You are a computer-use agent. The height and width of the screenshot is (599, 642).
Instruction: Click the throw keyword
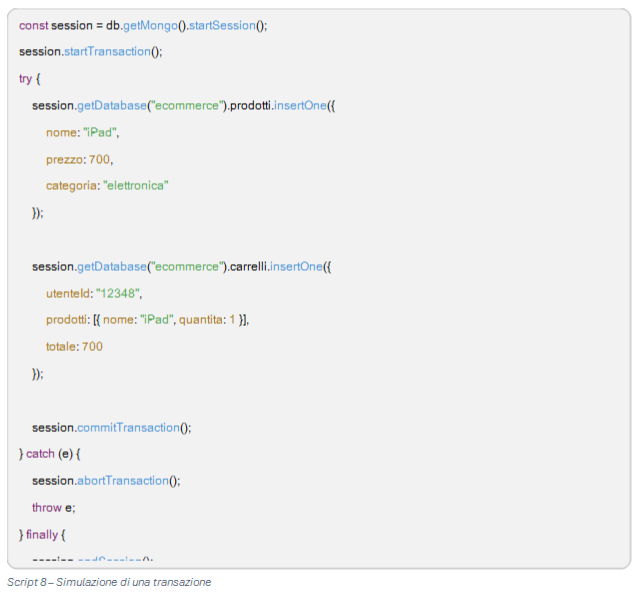pyautogui.click(x=47, y=508)
